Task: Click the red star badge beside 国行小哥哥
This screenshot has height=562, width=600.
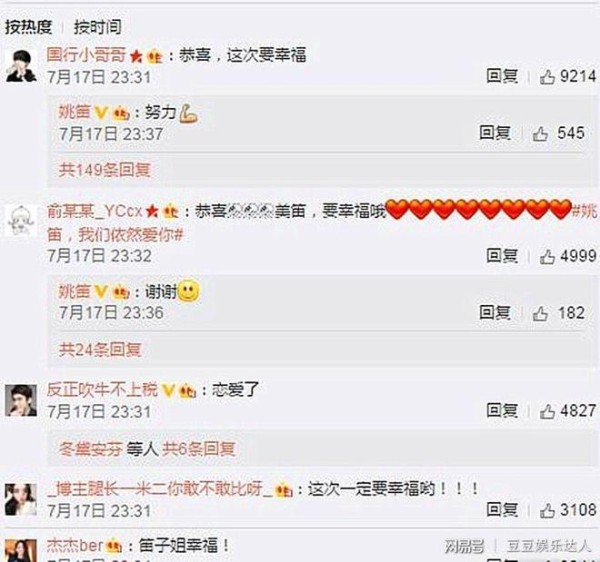Action: 136,57
